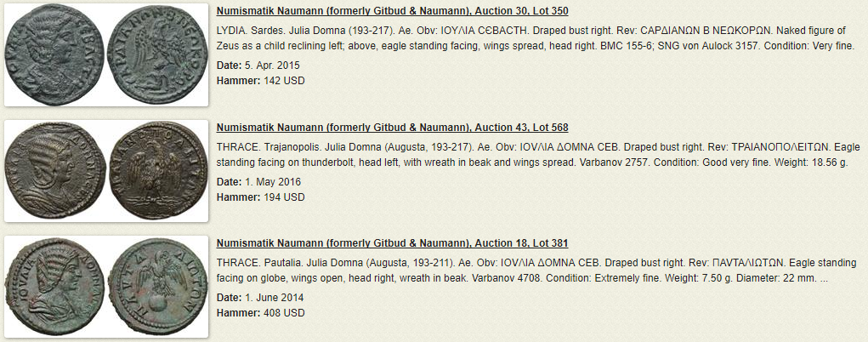Click the Pautalia reverse eagle on globe image
The height and width of the screenshot is (342, 868).
(156, 287)
